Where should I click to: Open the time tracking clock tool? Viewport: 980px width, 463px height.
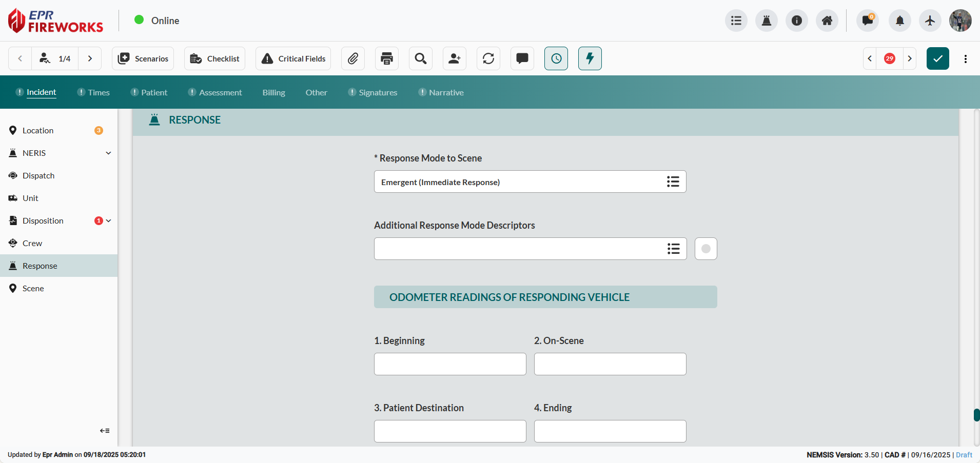tap(556, 58)
